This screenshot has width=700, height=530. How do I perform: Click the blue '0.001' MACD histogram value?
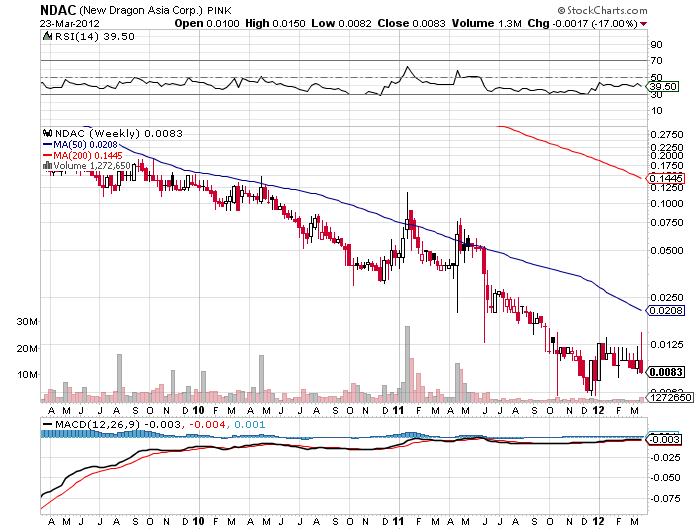coord(249,424)
